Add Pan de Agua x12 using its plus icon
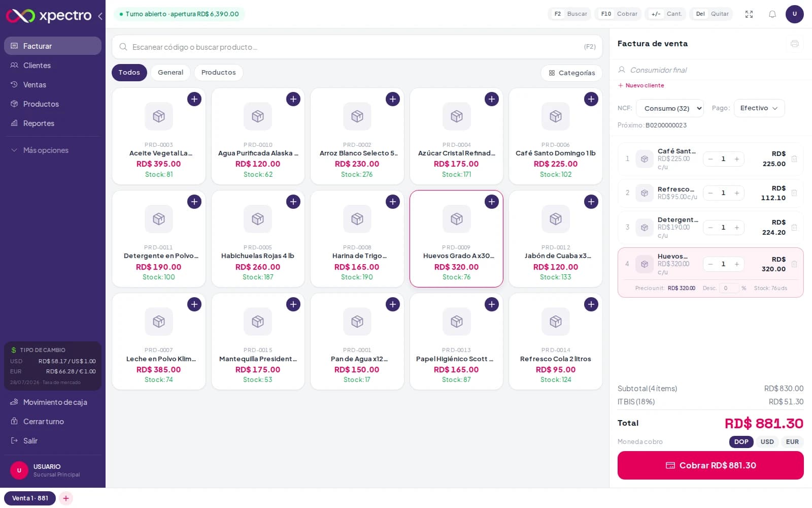The image size is (812, 508). (393, 304)
